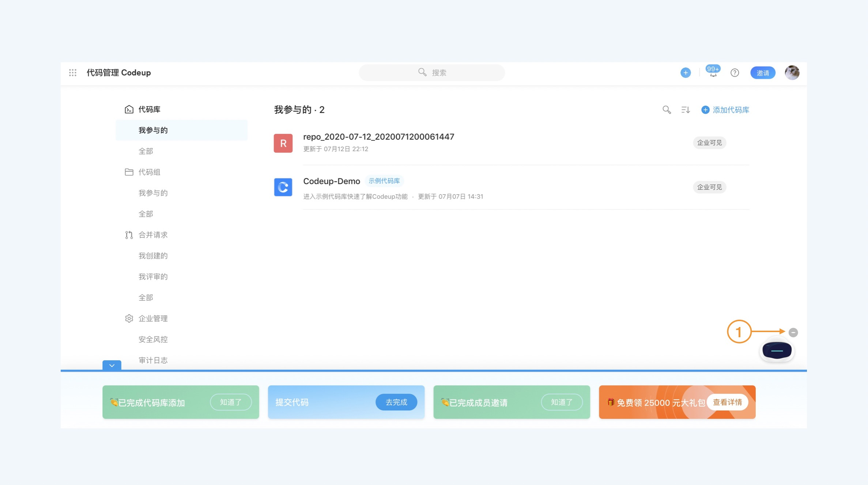Click 企业可见 badge on Codeup-Demo row
Screen dimensions: 868x485
(x=709, y=187)
